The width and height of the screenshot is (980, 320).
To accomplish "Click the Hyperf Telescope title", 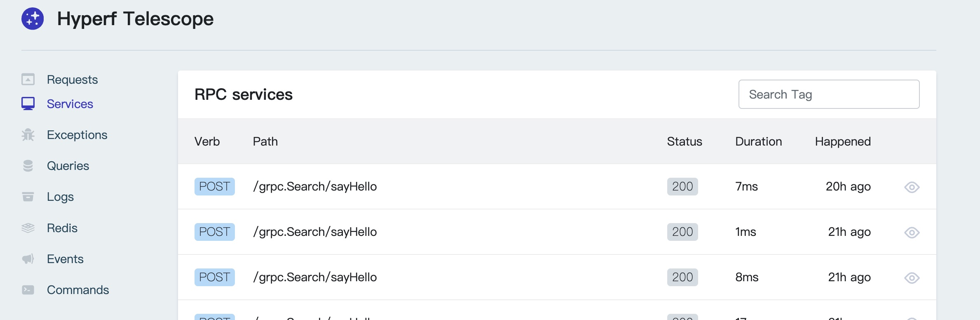I will pos(135,19).
